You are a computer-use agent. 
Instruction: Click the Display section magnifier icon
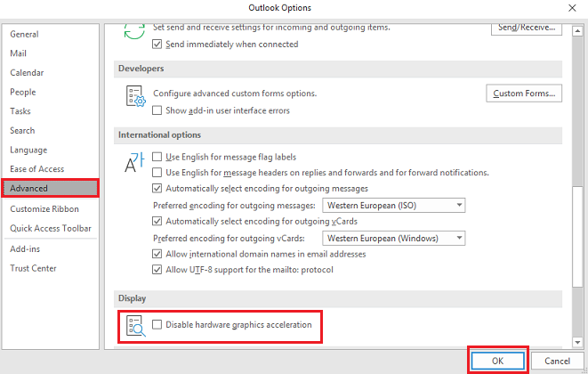point(135,326)
